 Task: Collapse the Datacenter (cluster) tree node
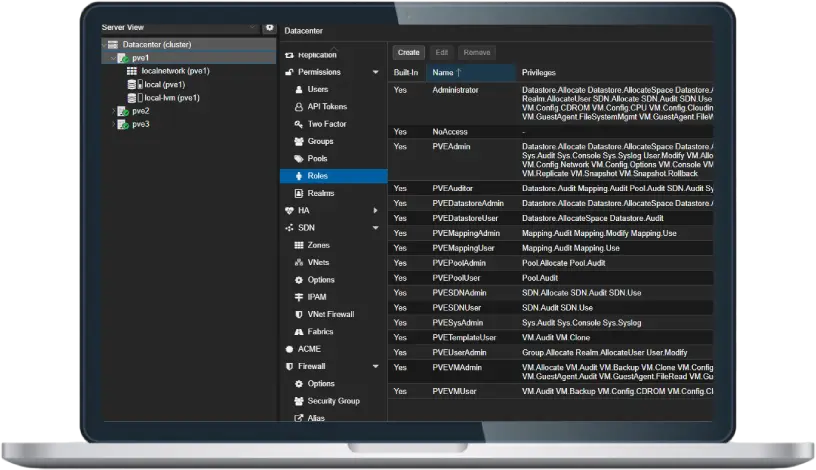coord(105,45)
